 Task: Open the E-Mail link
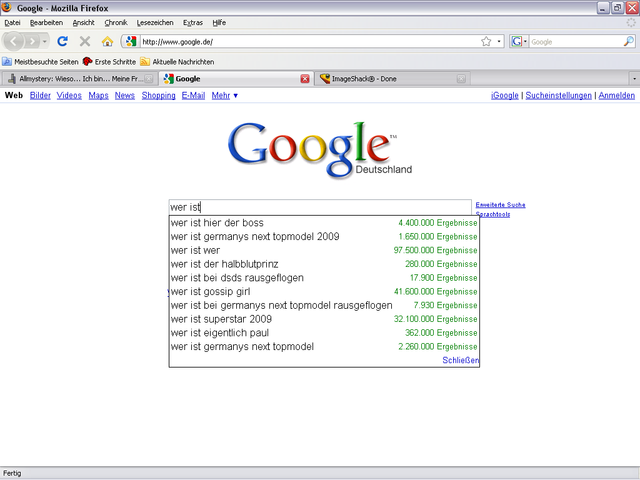click(x=193, y=96)
